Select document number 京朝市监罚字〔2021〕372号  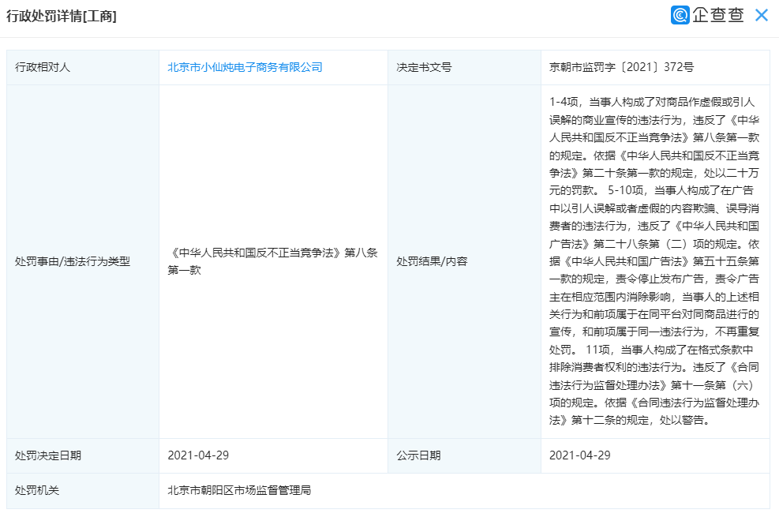point(621,67)
